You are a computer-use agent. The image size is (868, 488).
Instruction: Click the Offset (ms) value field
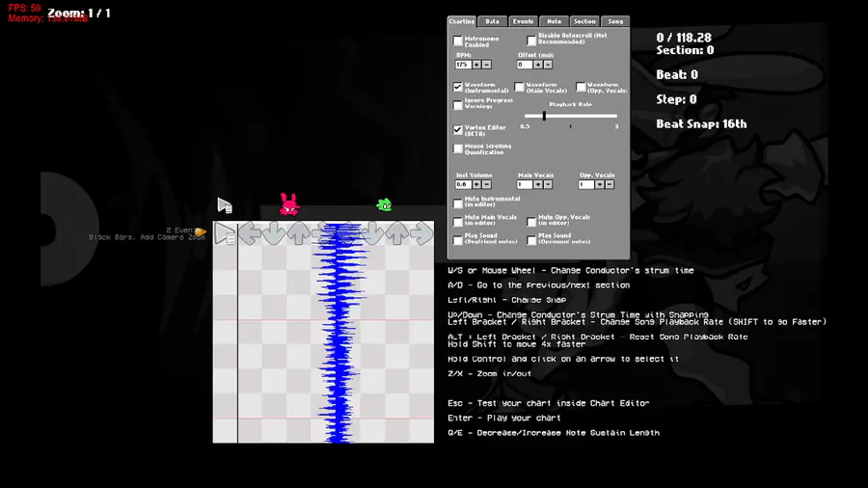pos(525,65)
